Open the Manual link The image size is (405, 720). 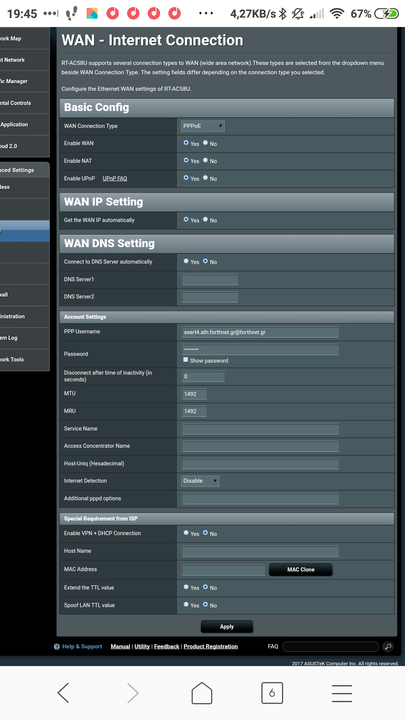click(x=120, y=647)
